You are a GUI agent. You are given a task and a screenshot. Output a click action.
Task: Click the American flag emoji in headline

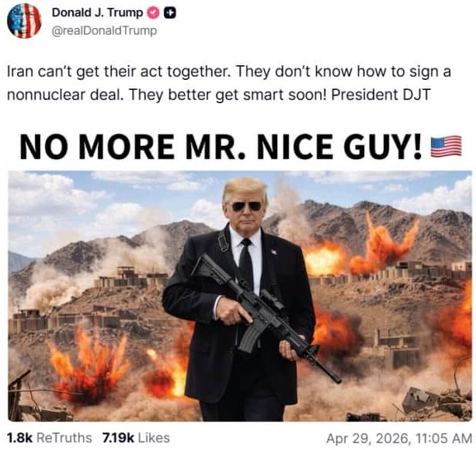[x=446, y=147]
